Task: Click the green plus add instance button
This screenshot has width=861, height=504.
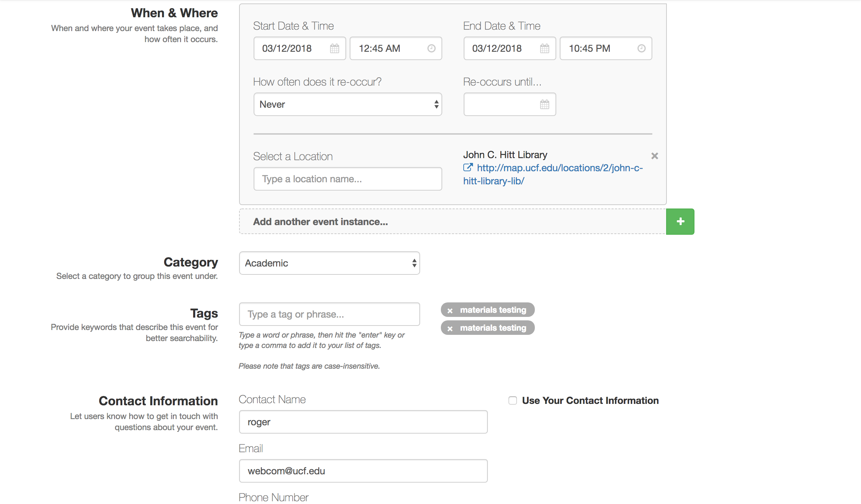Action: click(x=680, y=222)
